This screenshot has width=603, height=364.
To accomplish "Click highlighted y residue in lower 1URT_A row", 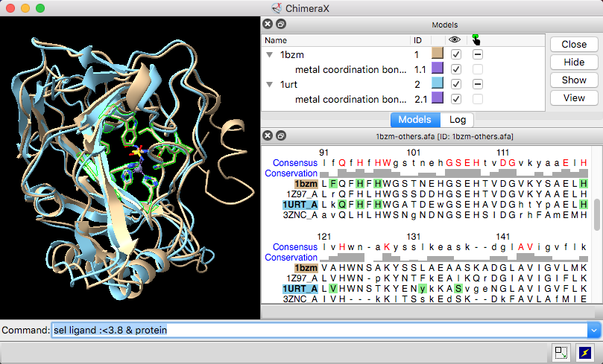I will [x=423, y=289].
